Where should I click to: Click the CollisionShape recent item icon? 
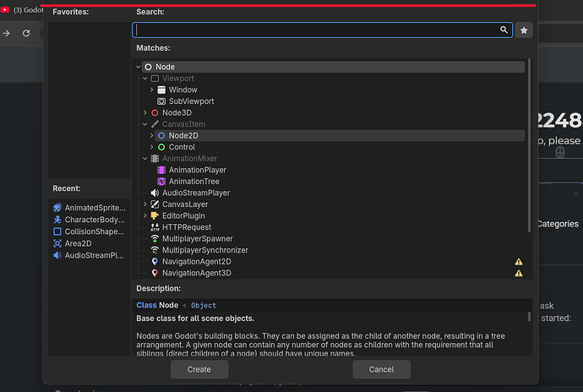pyautogui.click(x=57, y=231)
